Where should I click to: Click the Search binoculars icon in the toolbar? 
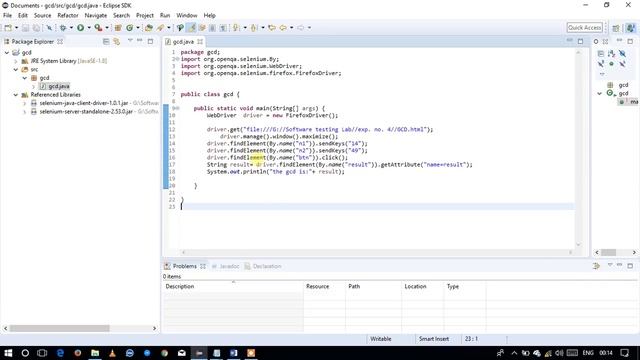[180, 28]
